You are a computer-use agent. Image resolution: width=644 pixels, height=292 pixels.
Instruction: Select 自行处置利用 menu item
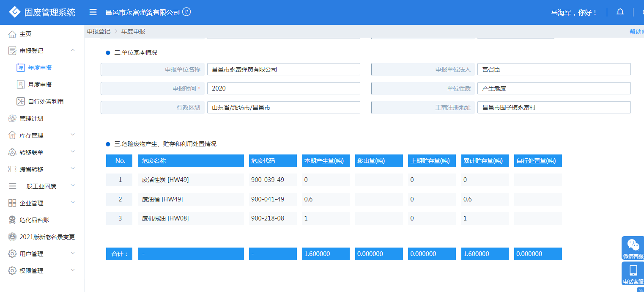point(46,102)
